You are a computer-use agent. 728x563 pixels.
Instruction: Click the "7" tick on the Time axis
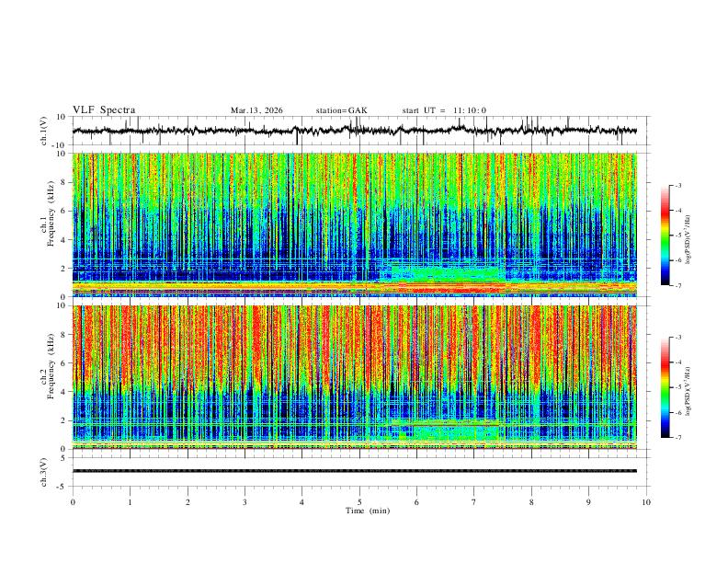[x=474, y=502]
